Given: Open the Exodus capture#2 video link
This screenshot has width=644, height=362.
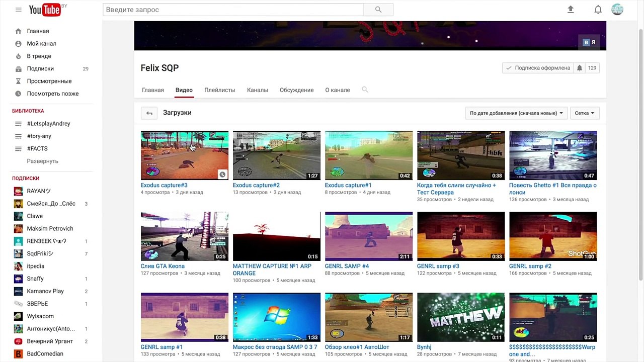Looking at the screenshot, I should (256, 185).
